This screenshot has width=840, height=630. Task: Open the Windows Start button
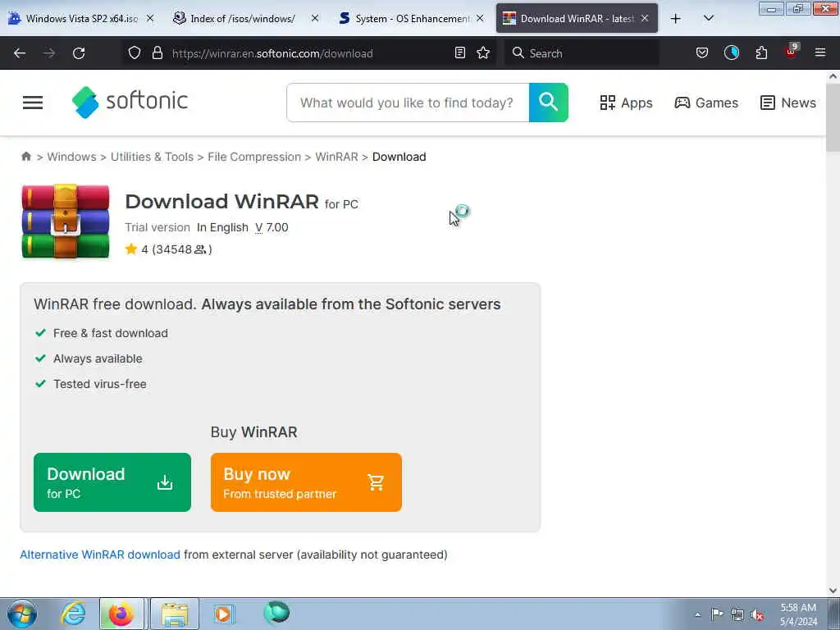coord(22,614)
